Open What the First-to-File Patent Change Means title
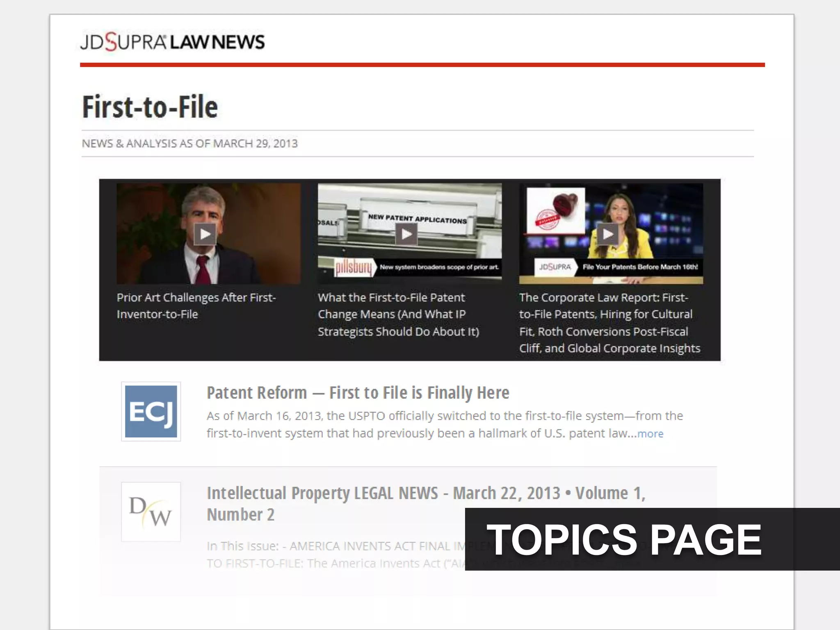Viewport: 840px width, 630px height. coord(398,314)
